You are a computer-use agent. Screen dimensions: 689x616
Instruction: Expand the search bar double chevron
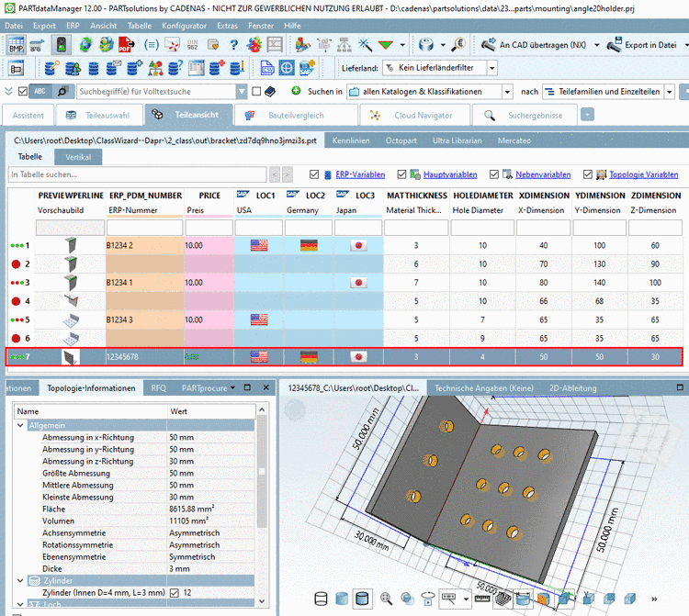point(8,91)
